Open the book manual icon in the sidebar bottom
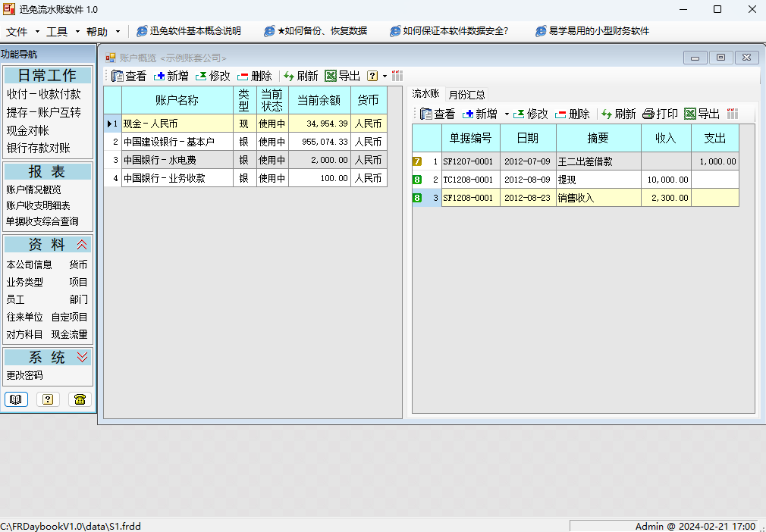766x532 pixels. (16, 399)
